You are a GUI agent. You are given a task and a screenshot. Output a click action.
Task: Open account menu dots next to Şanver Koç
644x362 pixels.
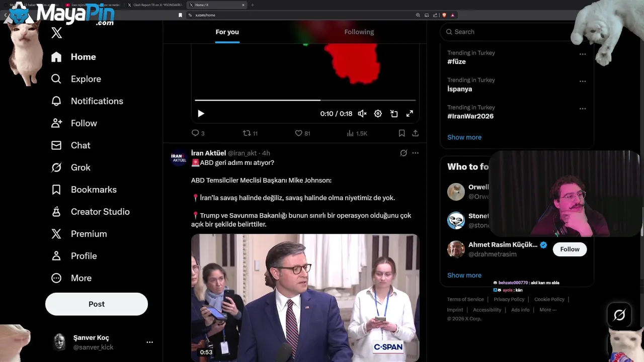149,342
